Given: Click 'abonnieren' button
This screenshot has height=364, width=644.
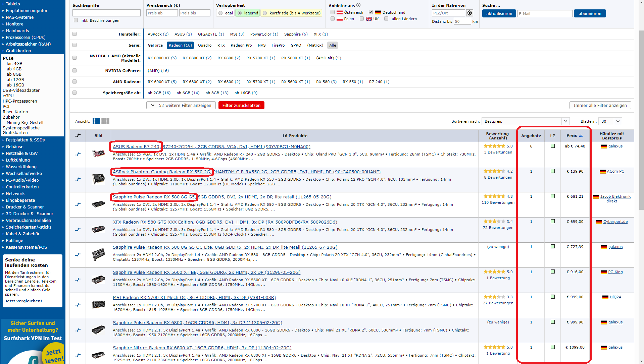Looking at the screenshot, I should click(x=590, y=13).
